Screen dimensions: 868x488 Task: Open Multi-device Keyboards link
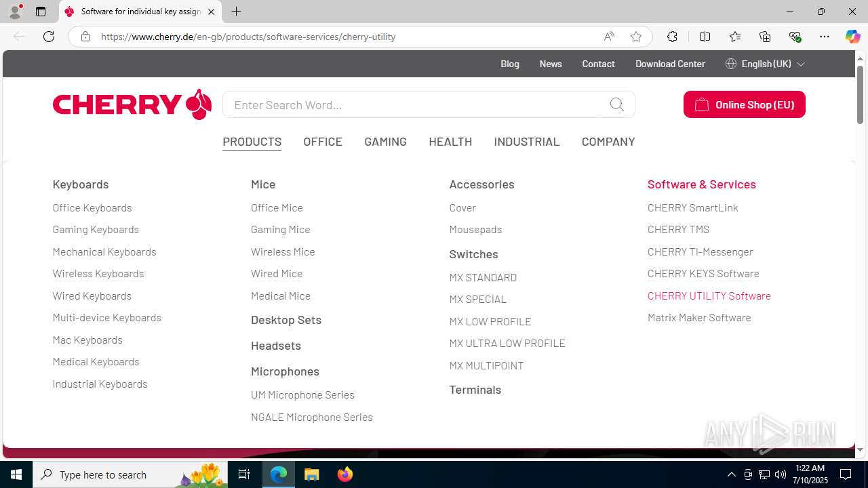pos(107,317)
